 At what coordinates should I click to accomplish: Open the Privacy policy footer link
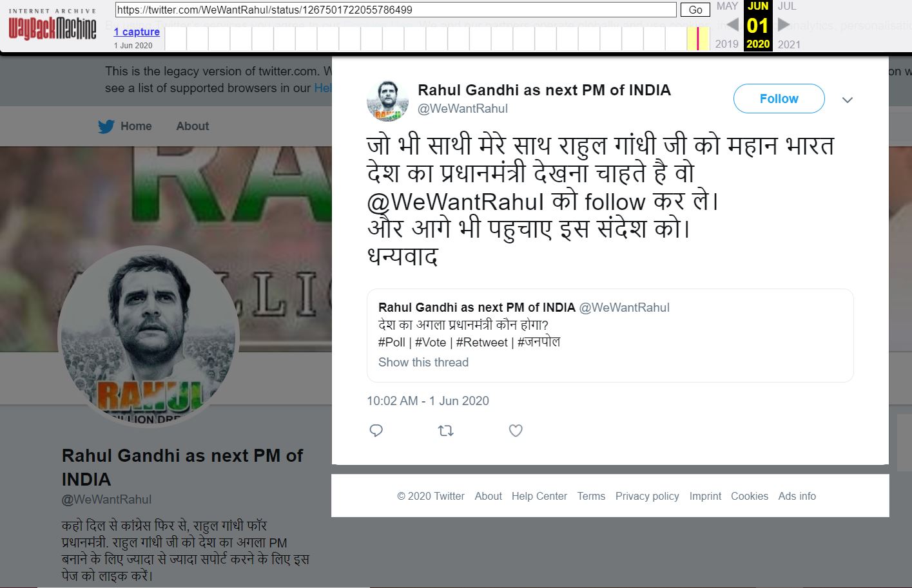tap(647, 496)
